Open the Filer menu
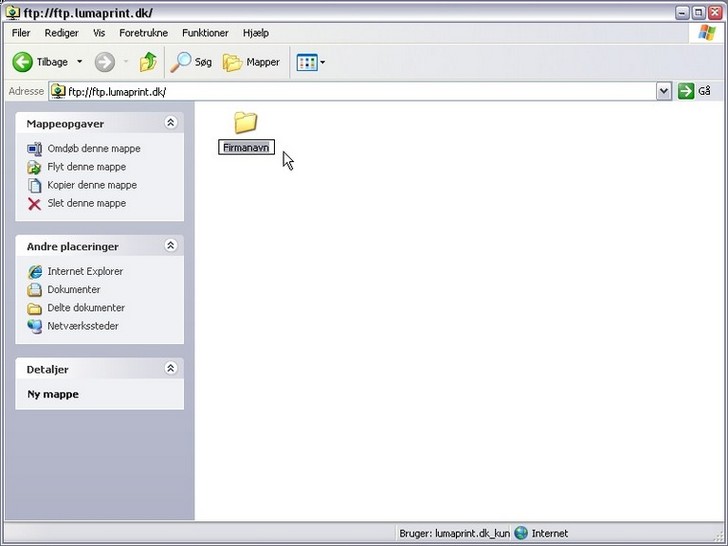728x546 pixels. click(21, 33)
